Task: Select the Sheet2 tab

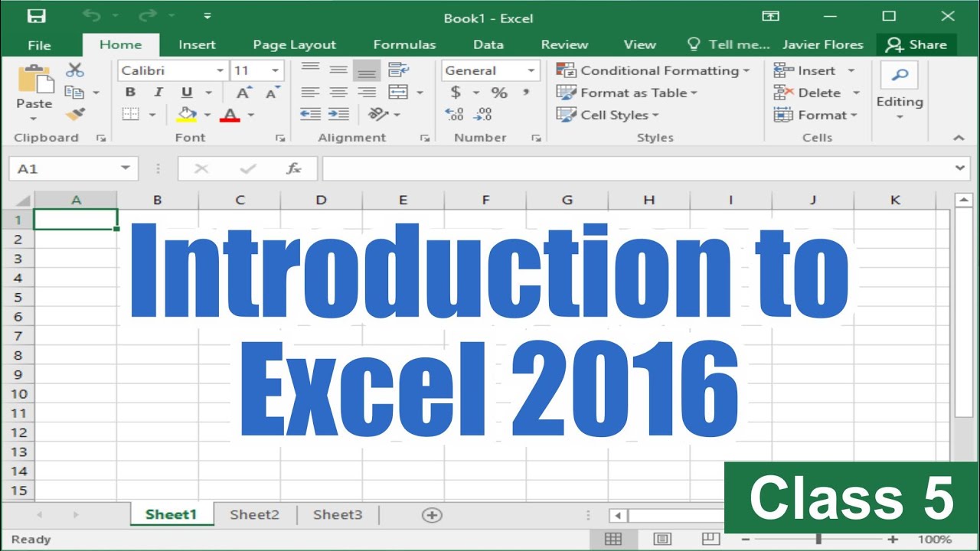Action: click(255, 514)
